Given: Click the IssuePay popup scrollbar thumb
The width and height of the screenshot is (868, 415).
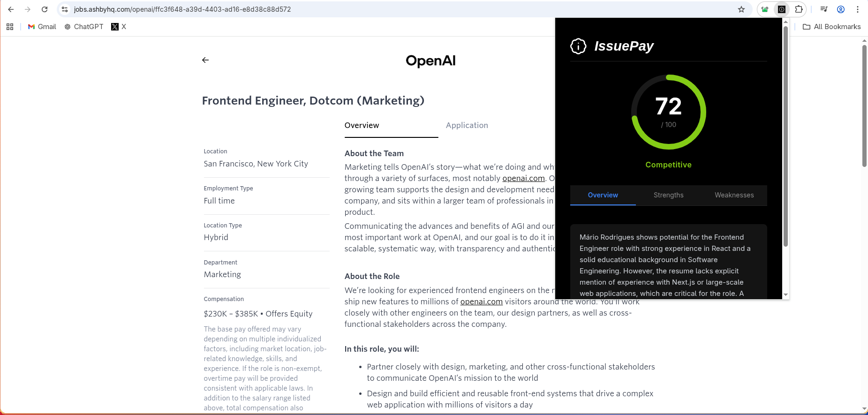Looking at the screenshot, I should 785,136.
